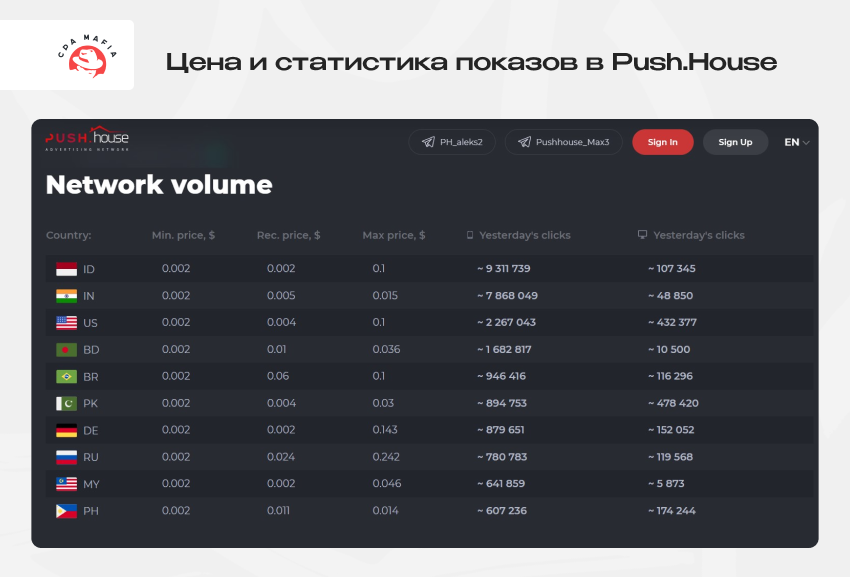Click the value ~ 607 236
Viewport: 850px width, 577px height.
tap(502, 510)
